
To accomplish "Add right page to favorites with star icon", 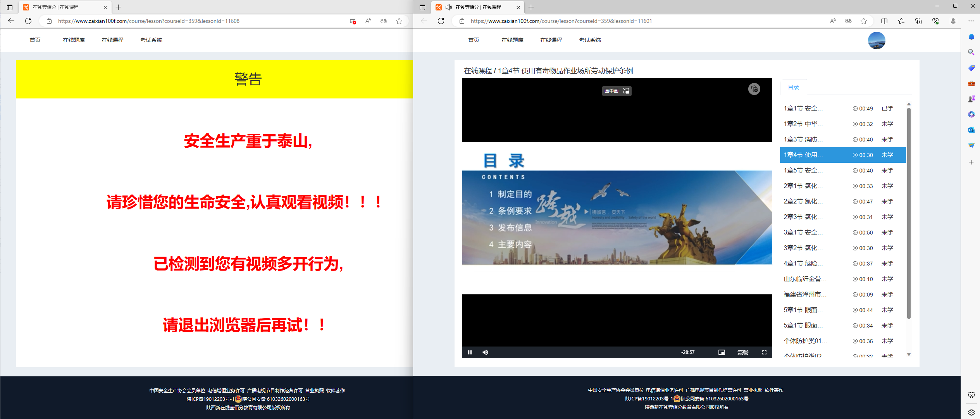I will (x=864, y=21).
